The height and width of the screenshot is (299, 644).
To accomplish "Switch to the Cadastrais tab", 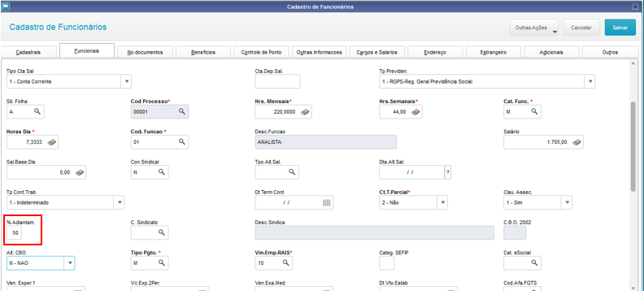I will click(x=28, y=53).
